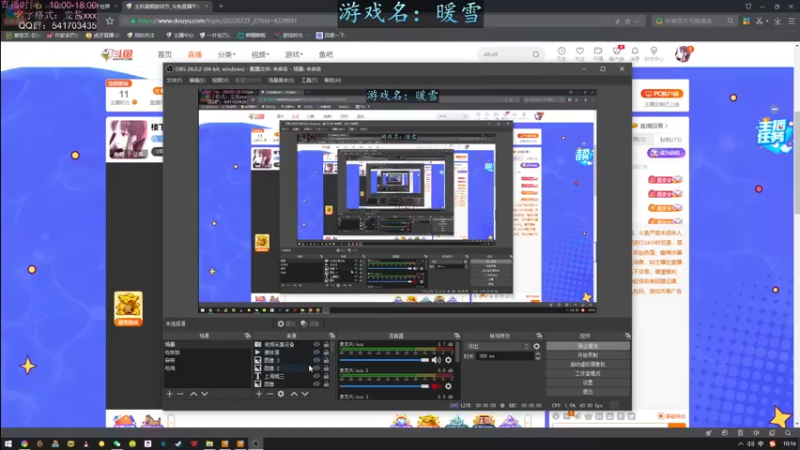800x450 pixels.
Task: Open Douyu followed heart icon
Action: (x=580, y=51)
